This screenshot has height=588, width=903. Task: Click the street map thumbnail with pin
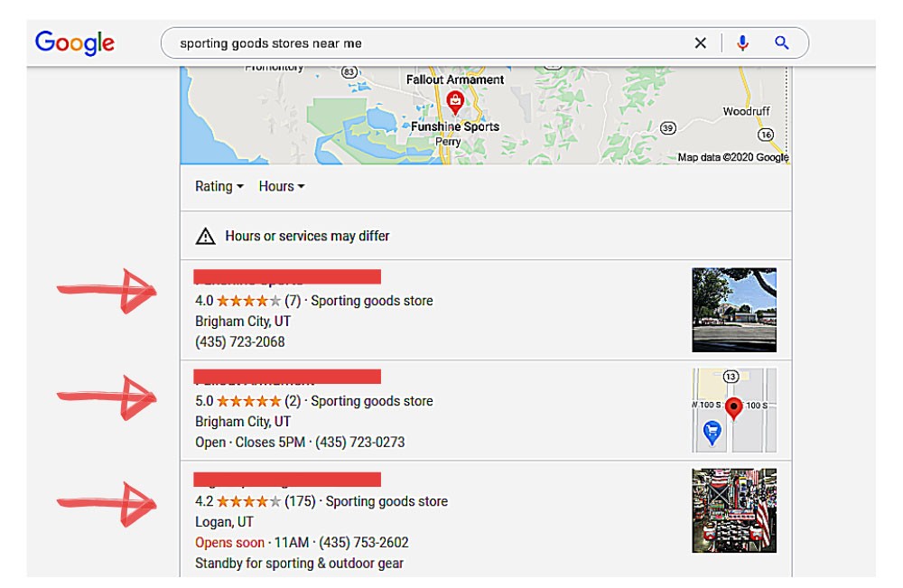coord(733,410)
